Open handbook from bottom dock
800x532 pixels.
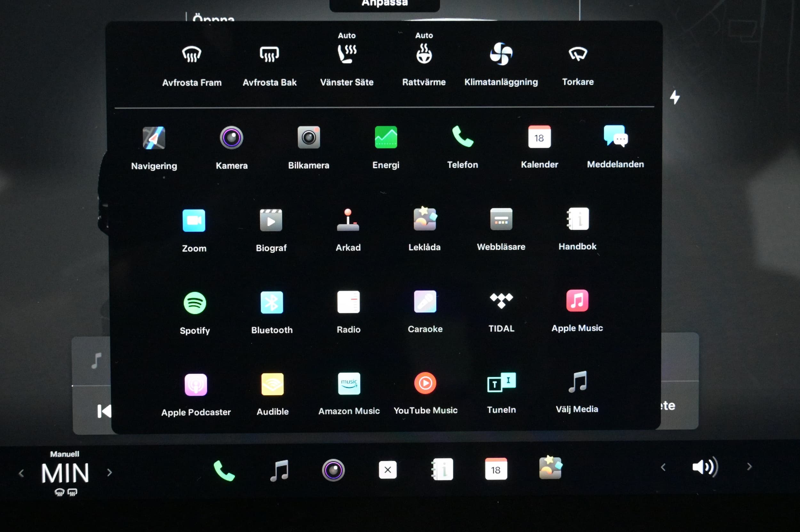point(442,470)
